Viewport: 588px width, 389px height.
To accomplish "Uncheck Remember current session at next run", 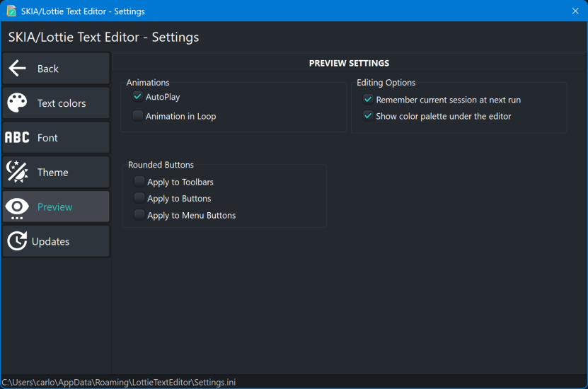I will 368,99.
